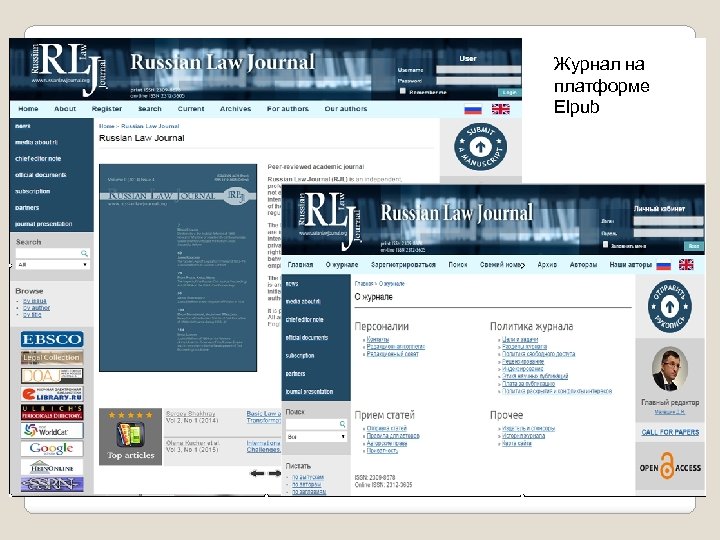Open Our authors menu item

click(x=346, y=109)
